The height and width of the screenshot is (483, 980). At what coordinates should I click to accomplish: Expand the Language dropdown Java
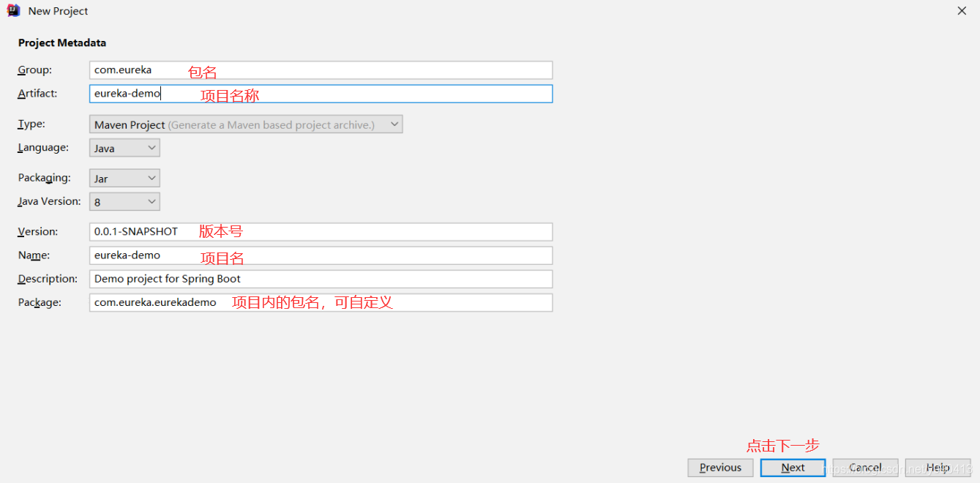124,148
